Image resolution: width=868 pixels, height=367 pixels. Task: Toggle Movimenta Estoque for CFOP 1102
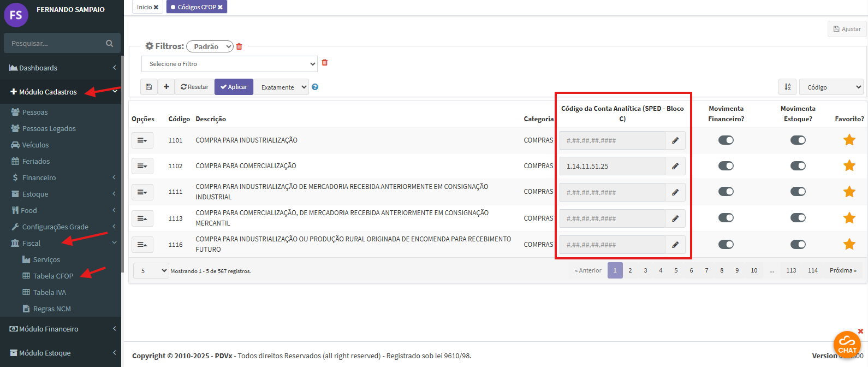pos(798,166)
